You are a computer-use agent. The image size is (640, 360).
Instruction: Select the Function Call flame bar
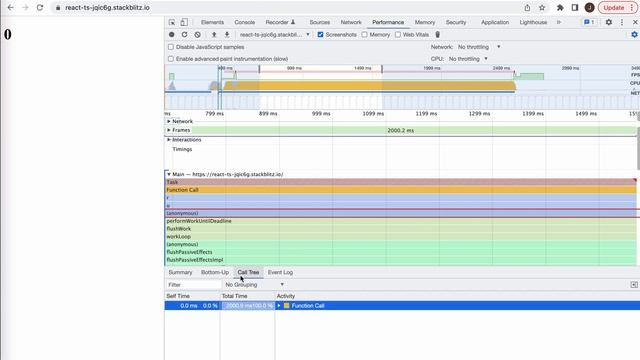pos(401,190)
